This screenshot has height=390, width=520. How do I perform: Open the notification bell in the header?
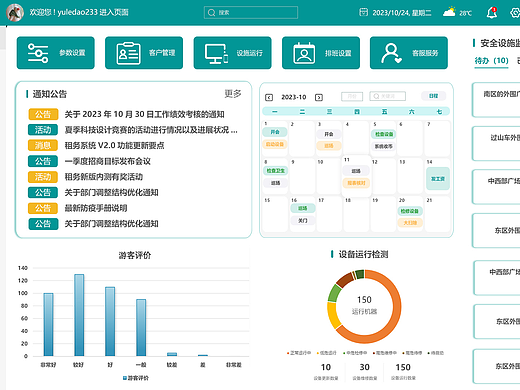tap(492, 13)
